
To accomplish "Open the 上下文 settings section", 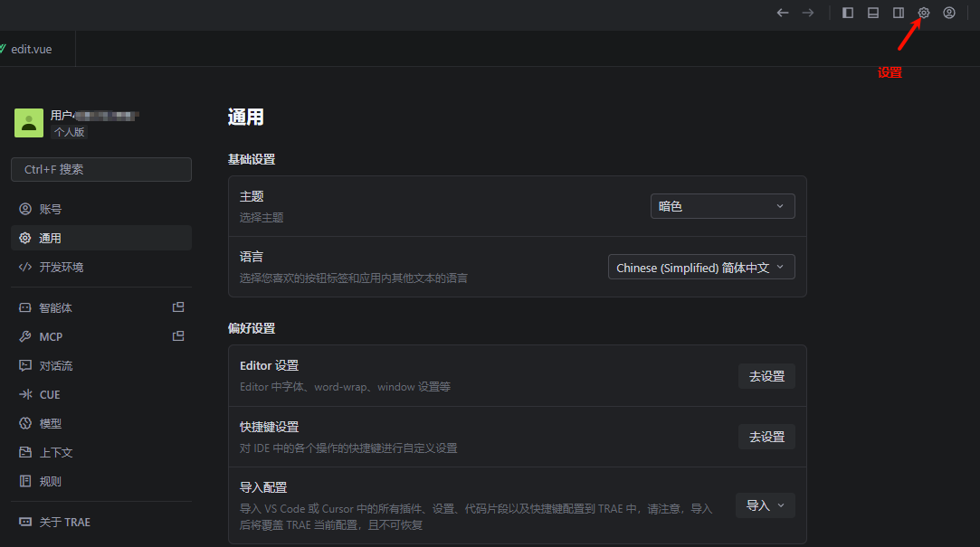I will (x=101, y=452).
